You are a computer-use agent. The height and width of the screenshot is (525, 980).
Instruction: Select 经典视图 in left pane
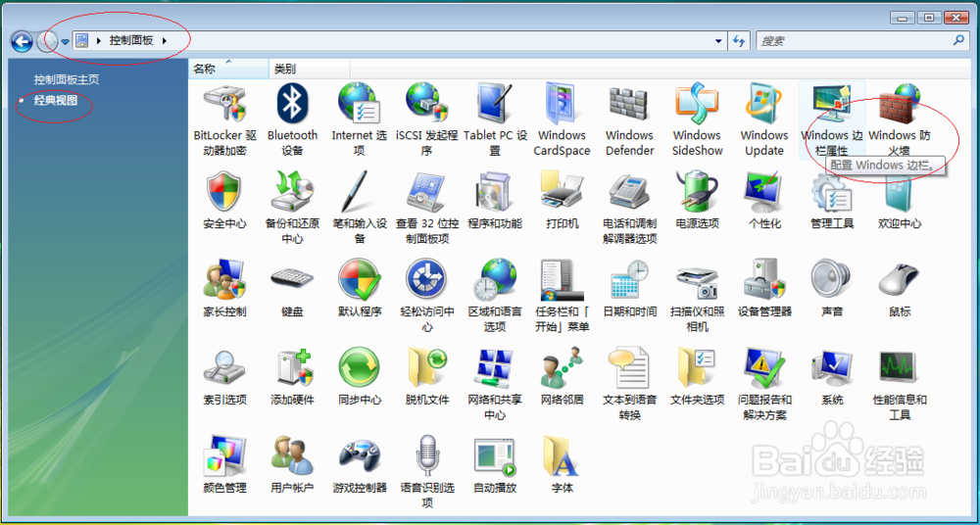point(56,100)
